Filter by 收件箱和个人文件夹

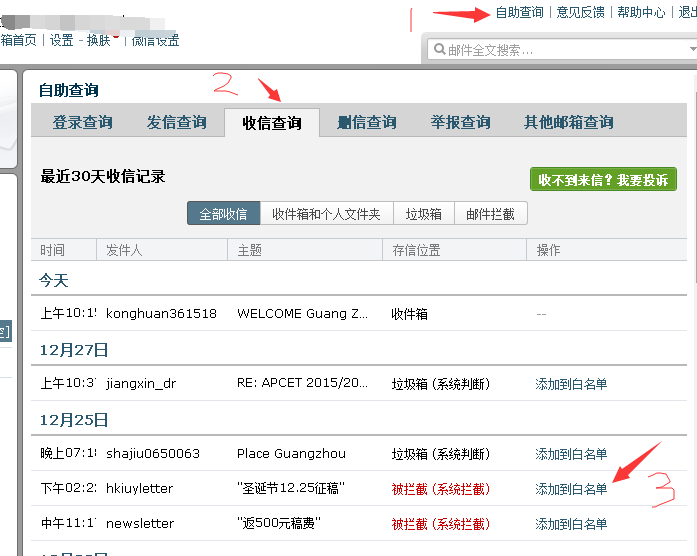pos(326,214)
